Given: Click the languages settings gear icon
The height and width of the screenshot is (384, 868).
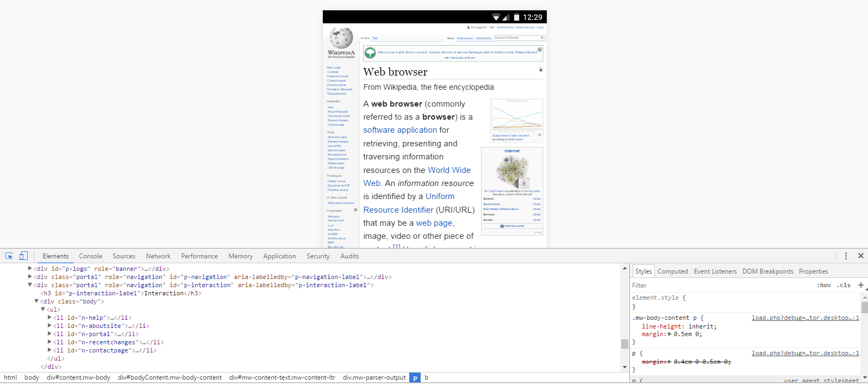Looking at the screenshot, I should [355, 210].
